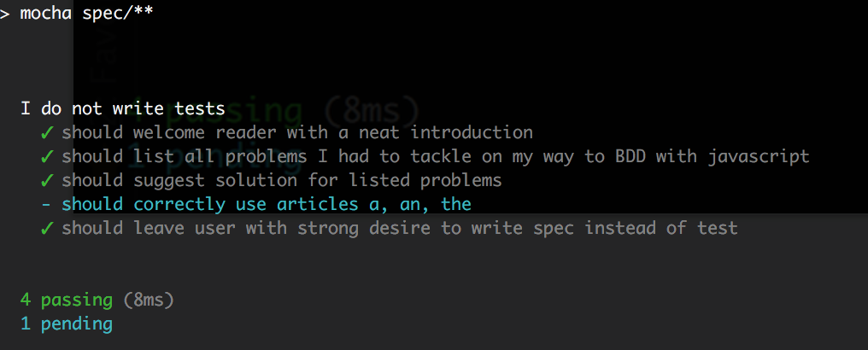Click pending test "should correctly use articles"
Screen dimensions: 868x350
pos(267,205)
